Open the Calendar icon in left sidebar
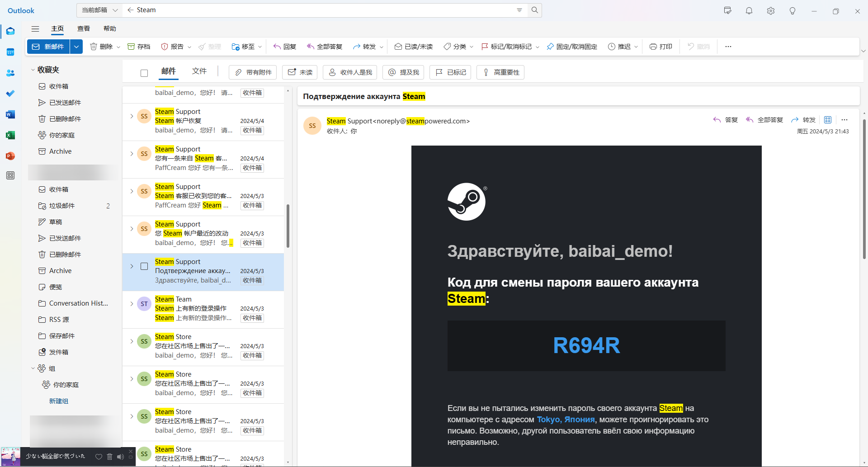Image resolution: width=868 pixels, height=467 pixels. point(10,52)
